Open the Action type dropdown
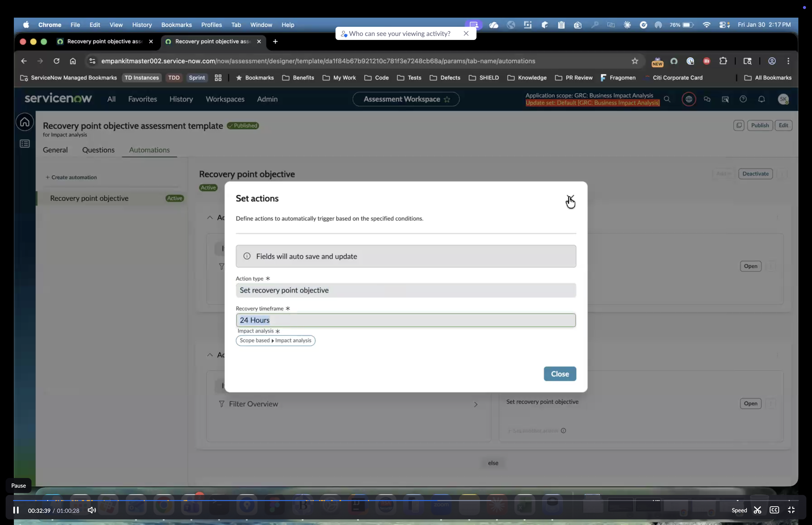812x525 pixels. tap(406, 290)
